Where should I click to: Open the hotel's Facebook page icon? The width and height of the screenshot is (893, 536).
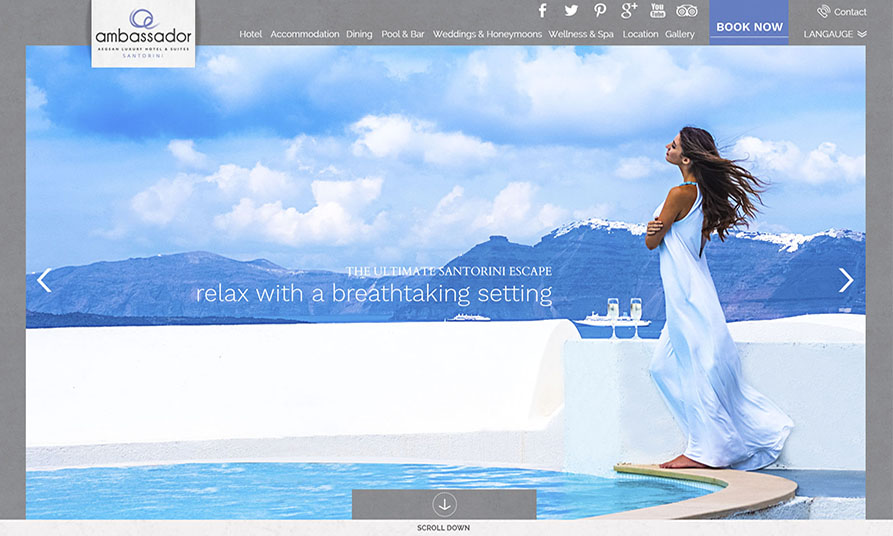(543, 11)
